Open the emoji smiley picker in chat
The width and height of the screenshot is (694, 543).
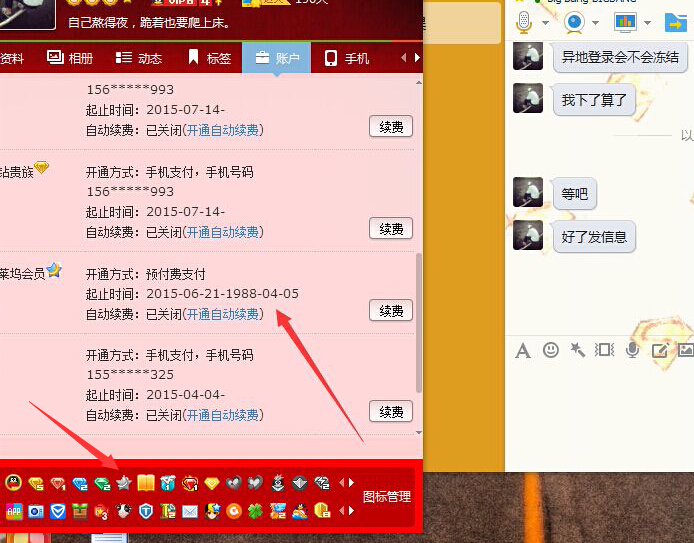551,350
